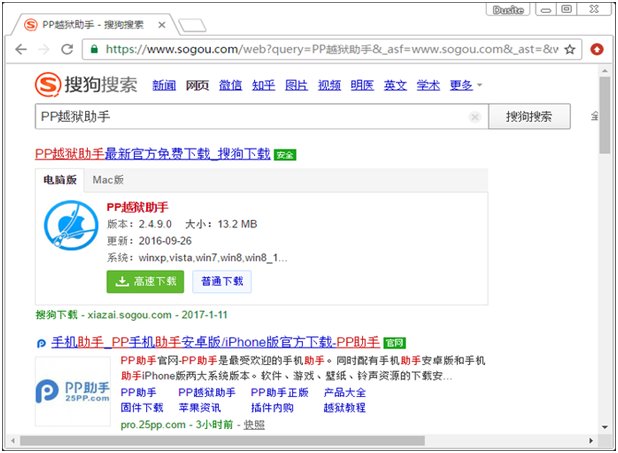The width and height of the screenshot is (618, 453).
Task: Click the PP越狱助手 app icon
Action: [71, 225]
